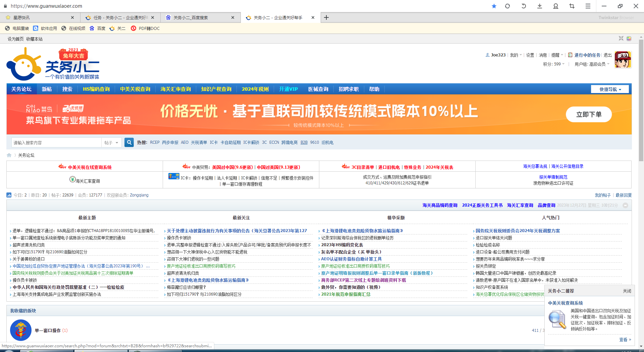Click the browser refresh icon
The height and width of the screenshot is (352, 644).
pos(507,6)
